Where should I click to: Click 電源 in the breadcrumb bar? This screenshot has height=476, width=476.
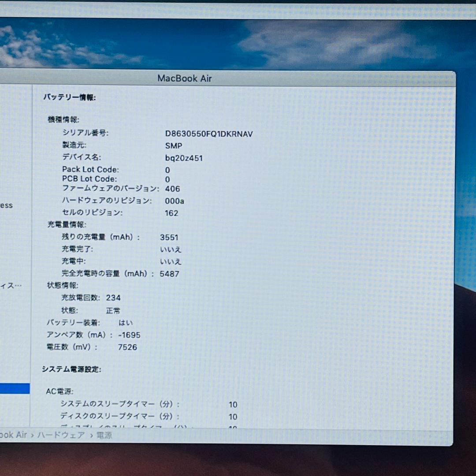pyautogui.click(x=105, y=435)
